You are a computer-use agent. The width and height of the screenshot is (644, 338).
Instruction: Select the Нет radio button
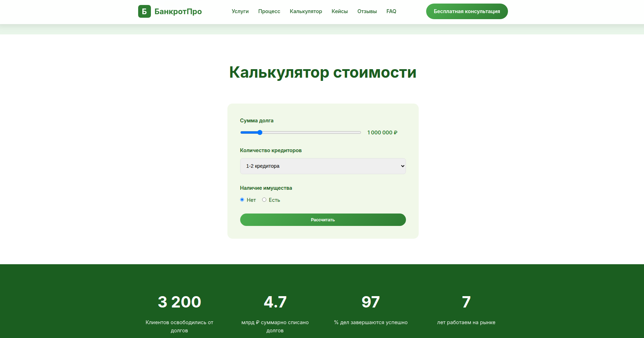coord(242,200)
